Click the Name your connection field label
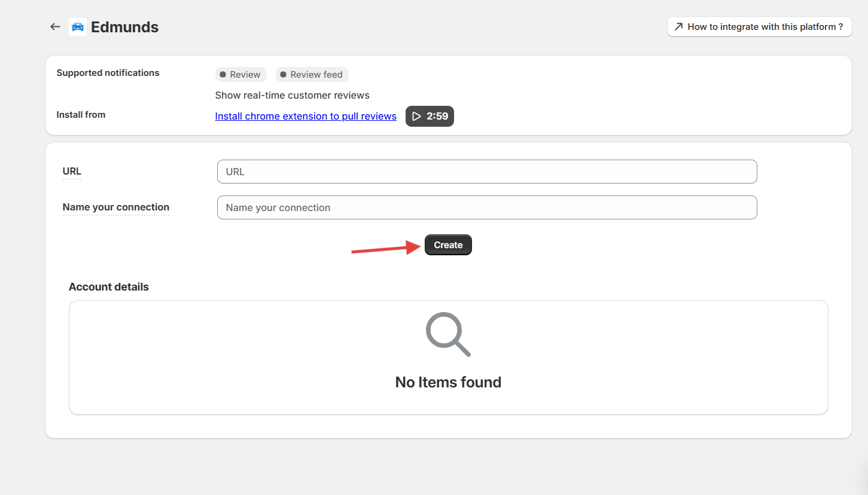868x495 pixels. point(116,207)
